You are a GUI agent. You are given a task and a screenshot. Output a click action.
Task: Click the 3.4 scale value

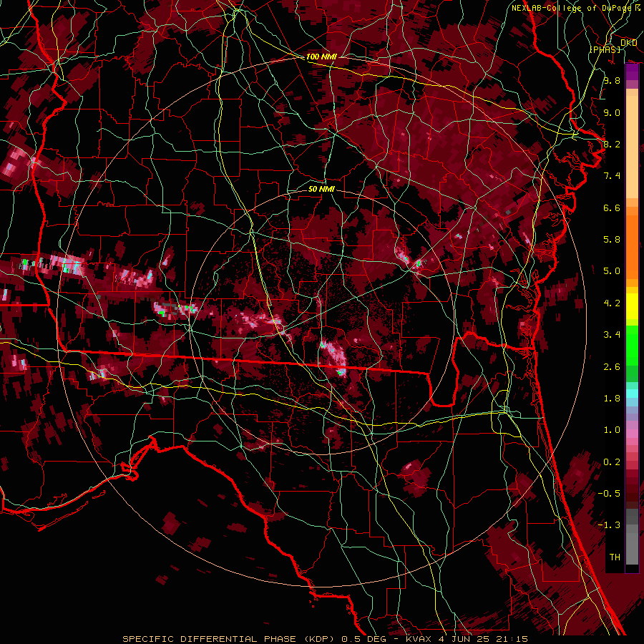(612, 335)
